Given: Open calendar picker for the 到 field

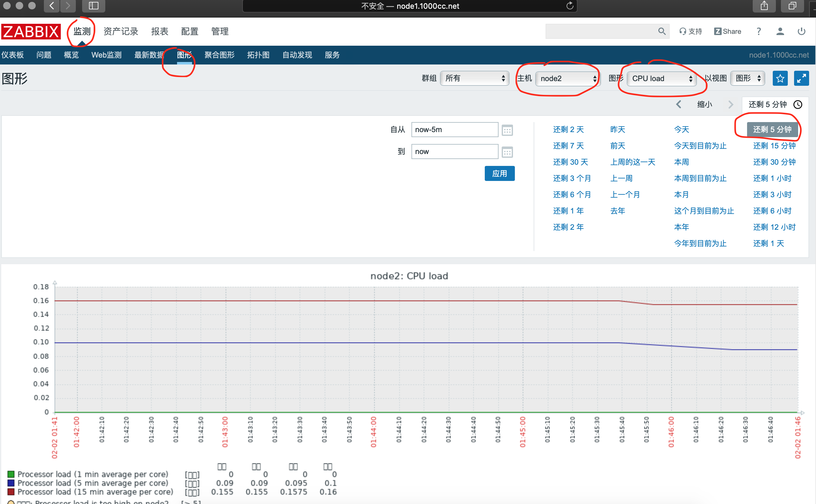Looking at the screenshot, I should 507,152.
